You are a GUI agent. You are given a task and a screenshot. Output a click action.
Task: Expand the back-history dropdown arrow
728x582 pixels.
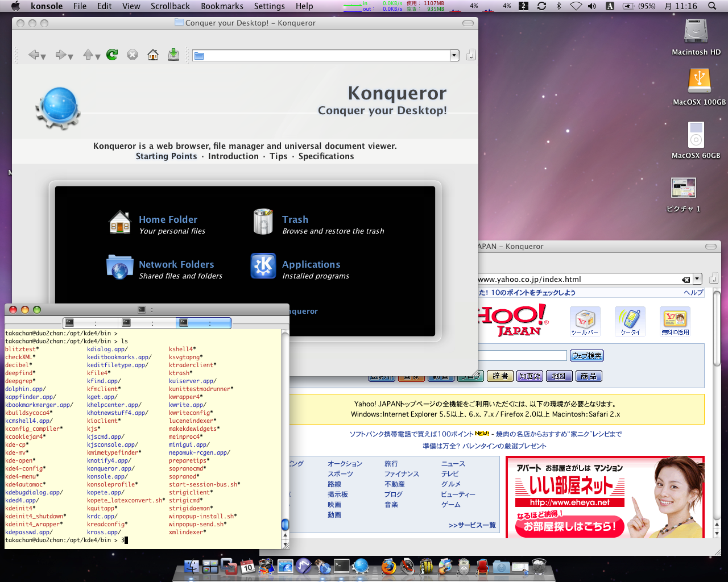pos(43,57)
